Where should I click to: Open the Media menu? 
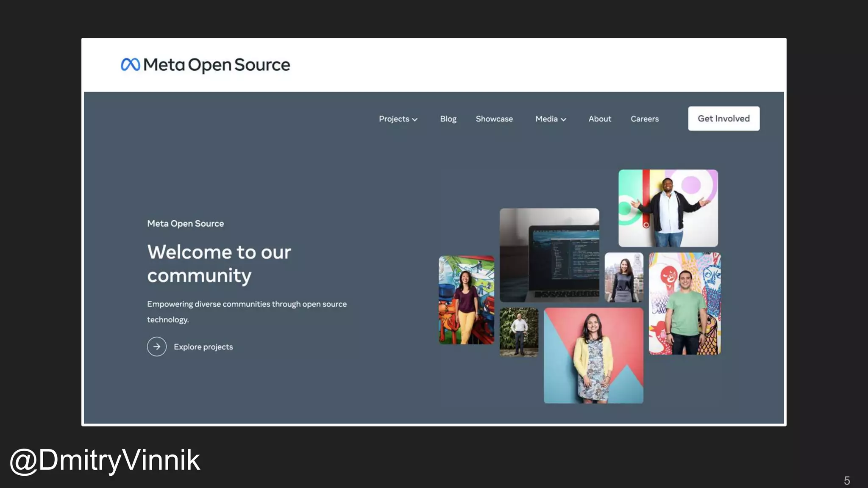click(x=546, y=119)
